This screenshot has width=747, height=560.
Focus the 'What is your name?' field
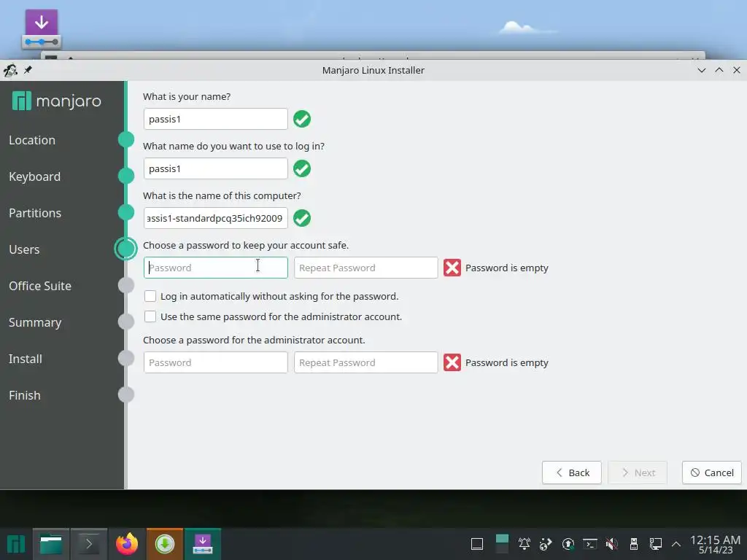(216, 119)
